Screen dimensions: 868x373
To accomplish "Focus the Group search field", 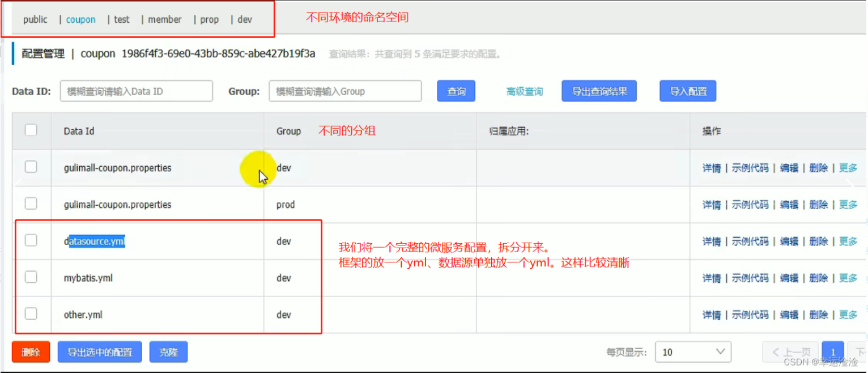I will pos(345,91).
